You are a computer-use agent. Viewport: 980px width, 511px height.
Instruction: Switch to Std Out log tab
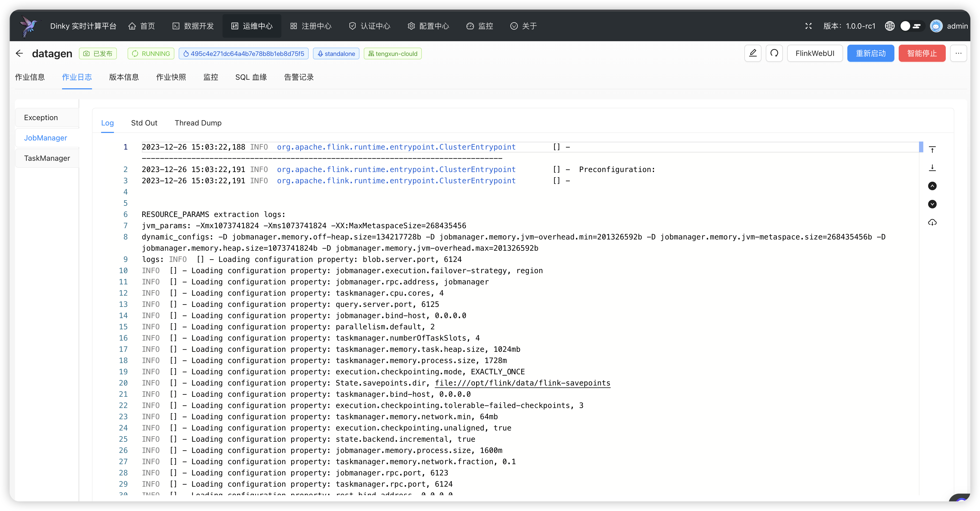point(144,123)
